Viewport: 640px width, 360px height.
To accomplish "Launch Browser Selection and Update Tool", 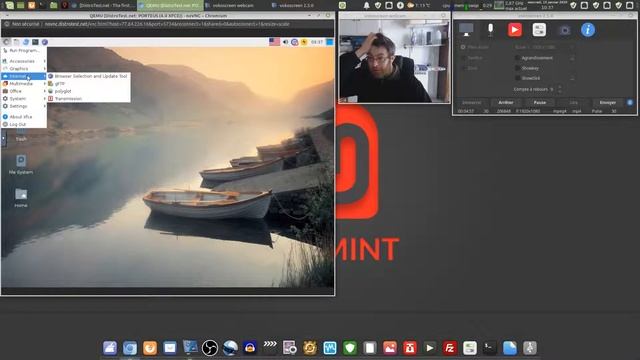I will pos(89,76).
